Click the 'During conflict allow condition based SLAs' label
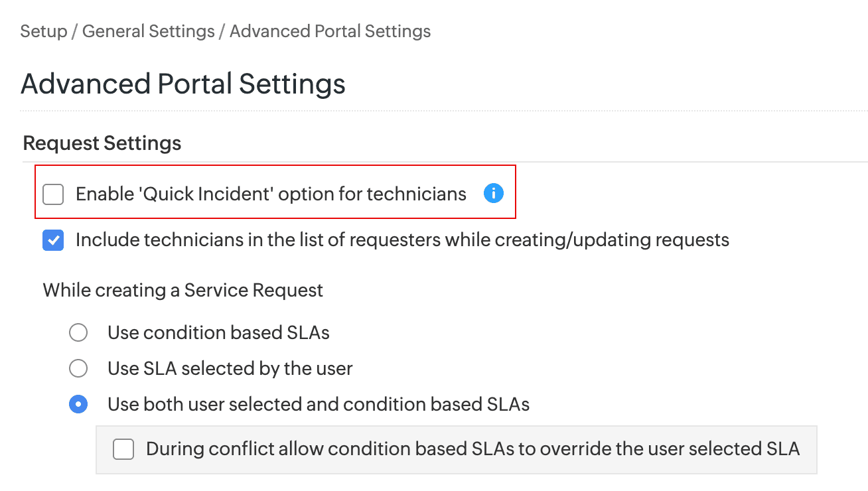The width and height of the screenshot is (868, 491). (x=472, y=449)
